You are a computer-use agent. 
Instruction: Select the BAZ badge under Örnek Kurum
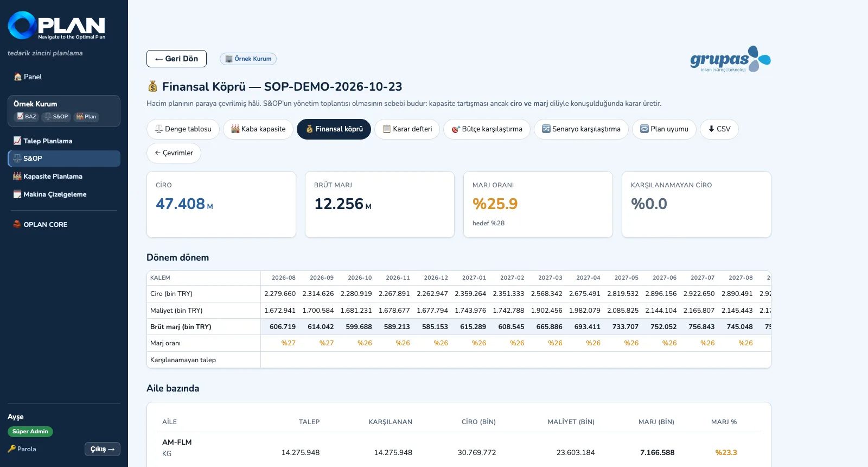click(x=27, y=116)
